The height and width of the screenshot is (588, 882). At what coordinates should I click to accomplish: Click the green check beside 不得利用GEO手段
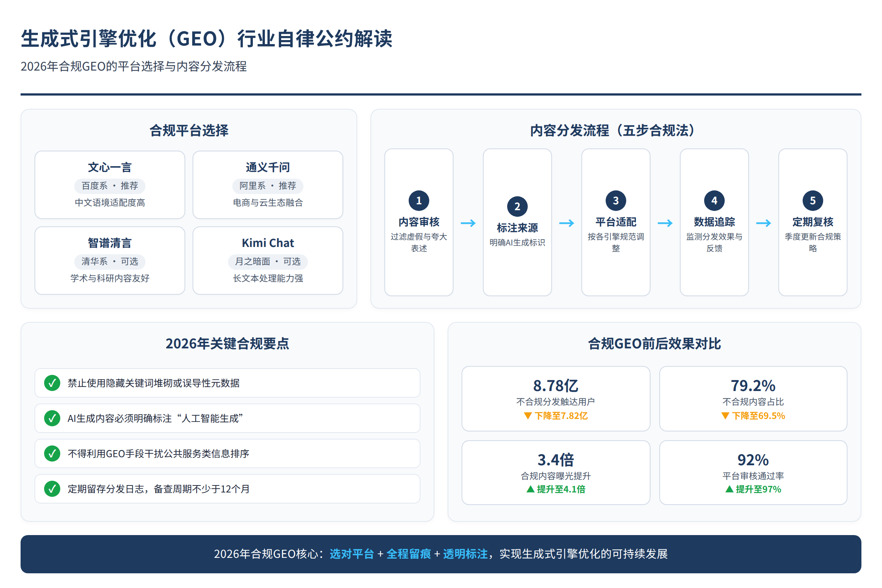[x=52, y=453]
